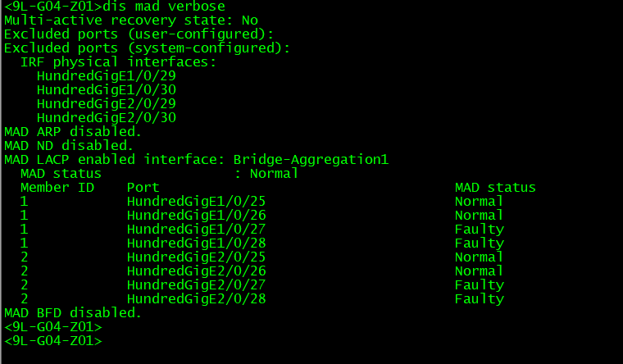
Task: Click the last <9L-G04-Z01> prompt line
Action: [53, 340]
